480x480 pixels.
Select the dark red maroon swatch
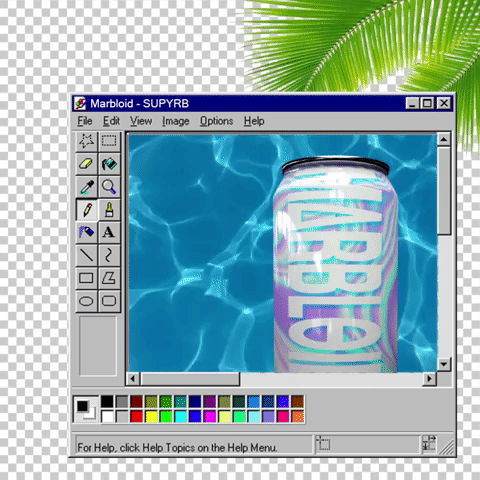click(137, 401)
